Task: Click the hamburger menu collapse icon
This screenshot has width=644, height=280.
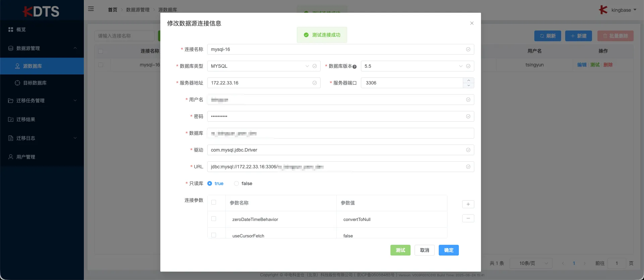Action: pos(91,9)
